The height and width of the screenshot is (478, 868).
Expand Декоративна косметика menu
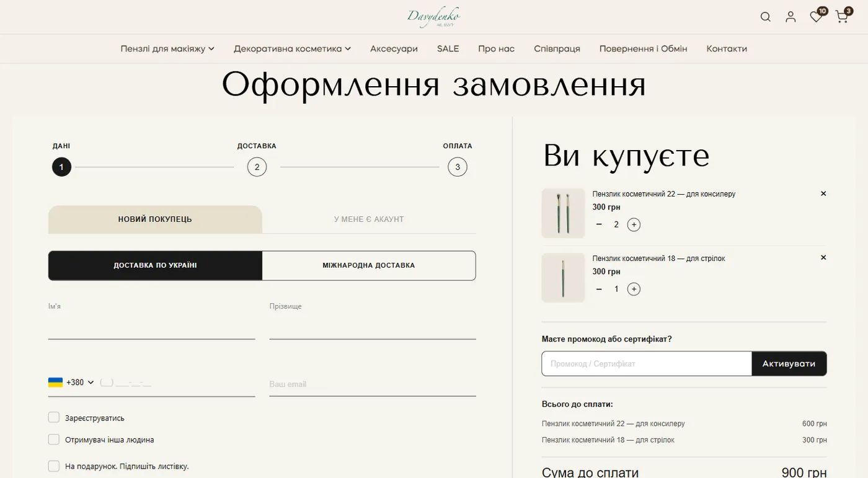(292, 48)
